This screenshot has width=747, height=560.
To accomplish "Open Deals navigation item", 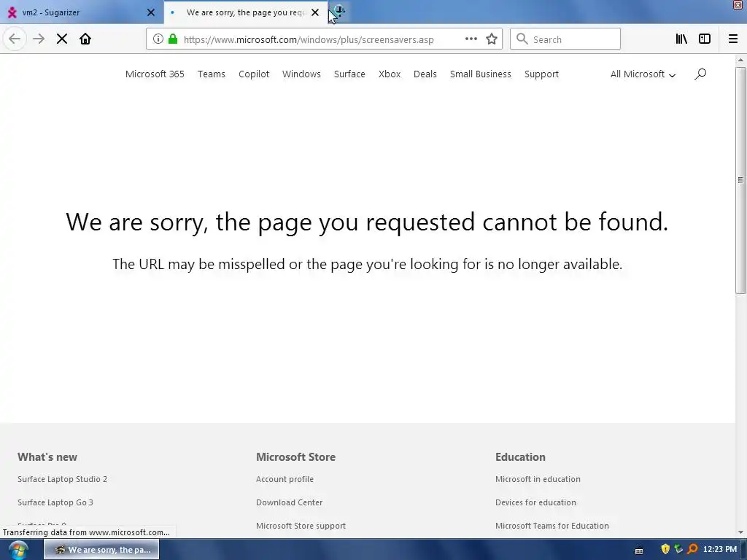I will [x=425, y=74].
